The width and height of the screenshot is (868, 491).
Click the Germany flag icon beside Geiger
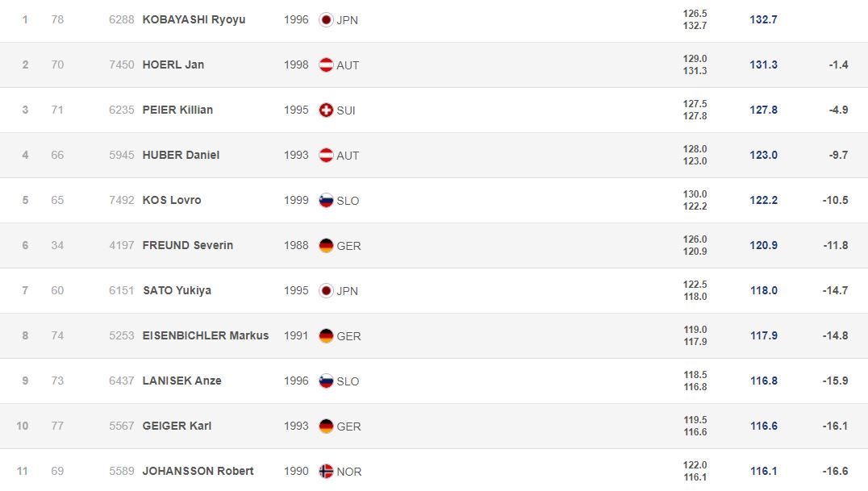click(326, 427)
